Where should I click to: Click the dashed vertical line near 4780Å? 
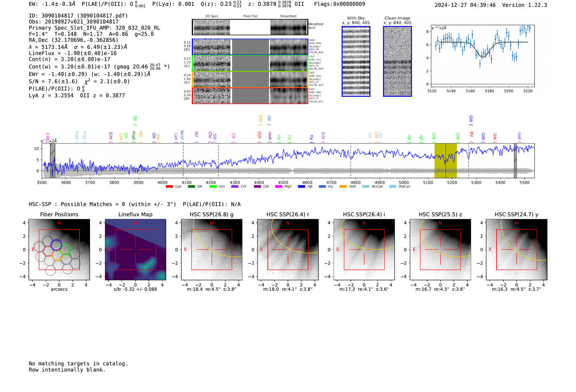(x=351, y=160)
